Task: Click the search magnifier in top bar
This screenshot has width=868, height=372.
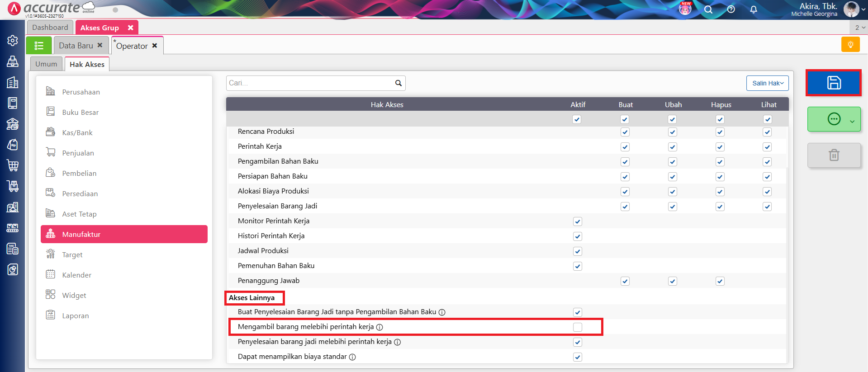Action: click(708, 9)
